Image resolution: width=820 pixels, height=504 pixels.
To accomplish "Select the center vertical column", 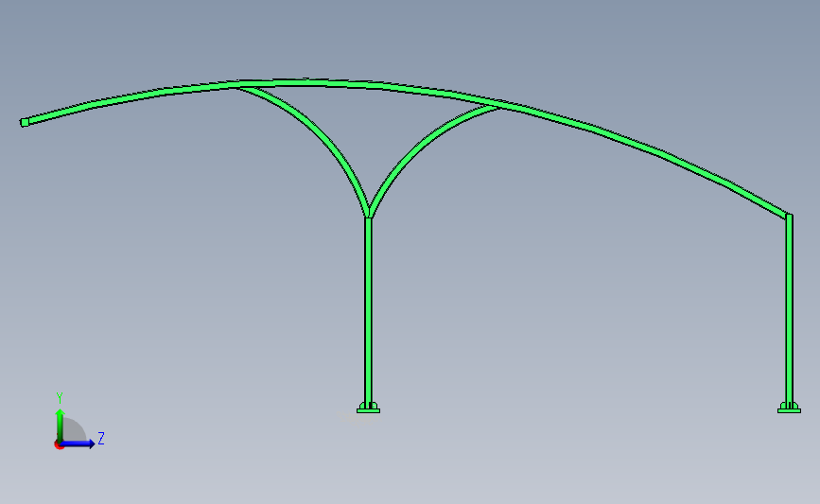I will [368, 311].
